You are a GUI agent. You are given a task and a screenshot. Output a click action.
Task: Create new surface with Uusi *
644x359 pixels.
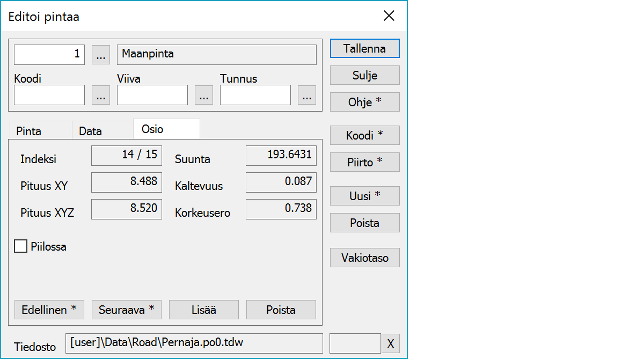pos(364,196)
